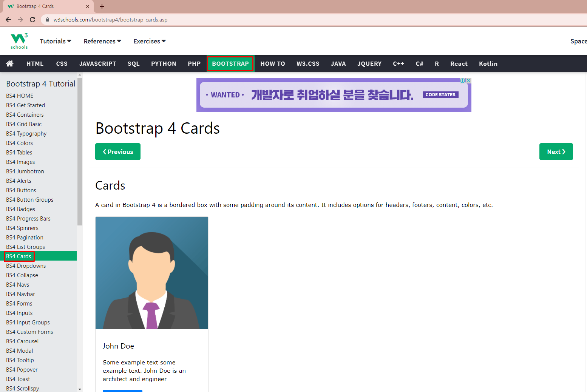
Task: Close the ad with X icon
Action: 468,80
